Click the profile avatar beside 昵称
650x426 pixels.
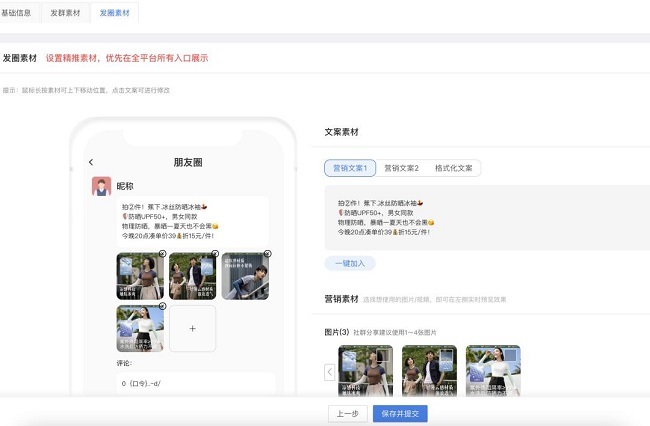coord(101,186)
